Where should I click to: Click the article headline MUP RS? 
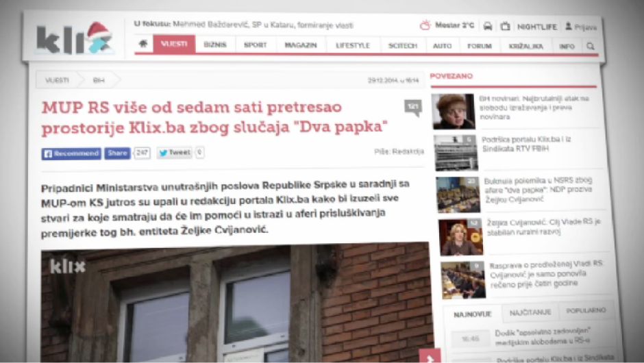point(214,117)
